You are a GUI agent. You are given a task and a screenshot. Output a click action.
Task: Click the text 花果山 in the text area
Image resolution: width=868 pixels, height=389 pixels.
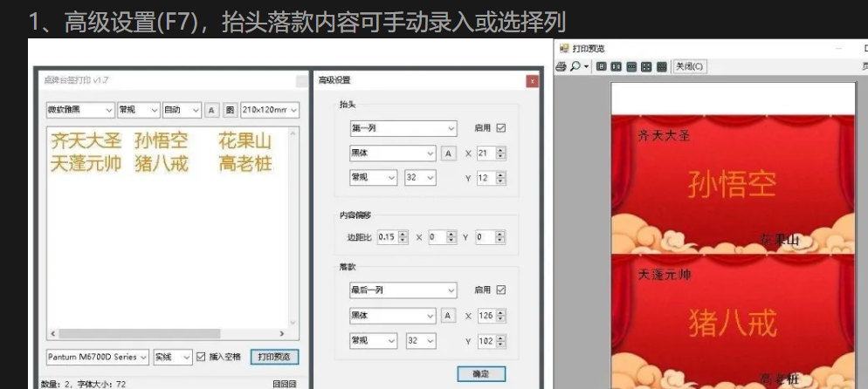[245, 141]
